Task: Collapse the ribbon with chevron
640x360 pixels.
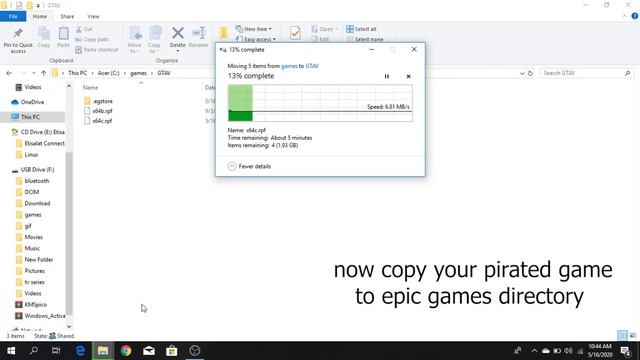Action: (x=624, y=16)
